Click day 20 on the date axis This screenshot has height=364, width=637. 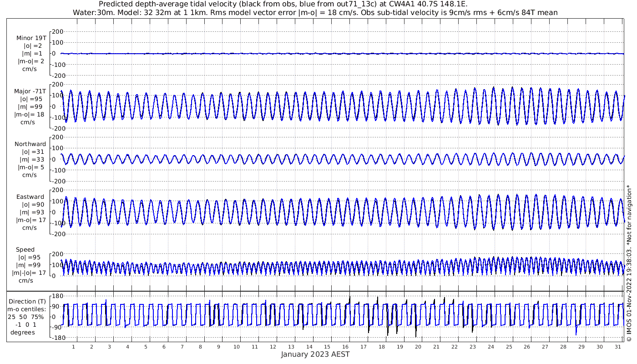point(418,347)
